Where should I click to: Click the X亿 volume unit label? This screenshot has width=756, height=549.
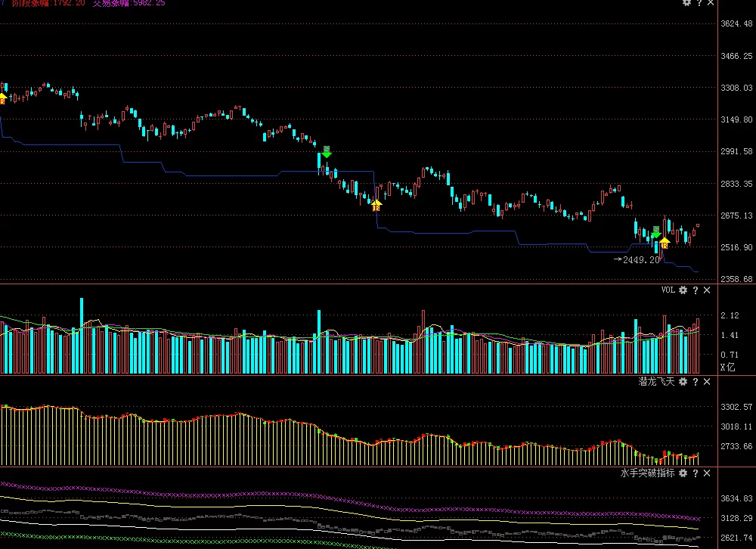tap(727, 368)
